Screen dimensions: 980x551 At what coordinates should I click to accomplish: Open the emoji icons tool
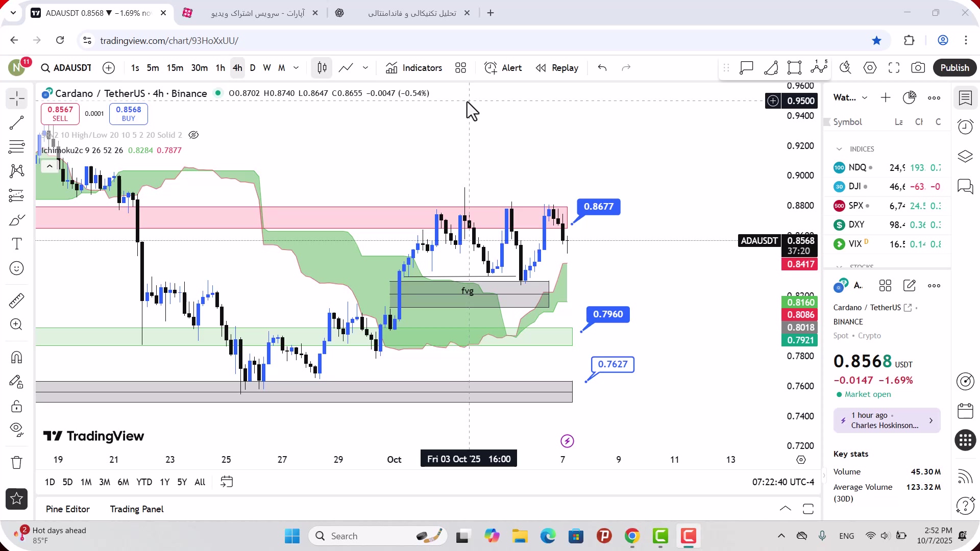(17, 268)
